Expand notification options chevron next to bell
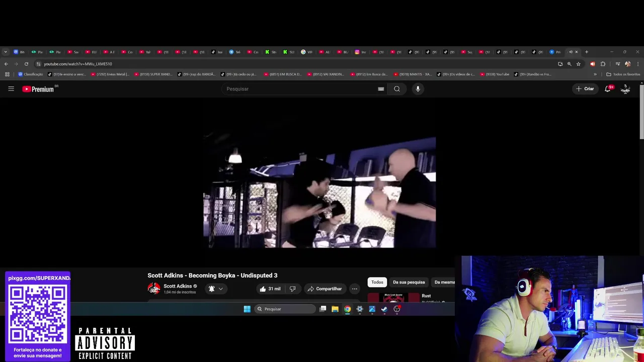Image resolution: width=644 pixels, height=362 pixels. pos(220,289)
